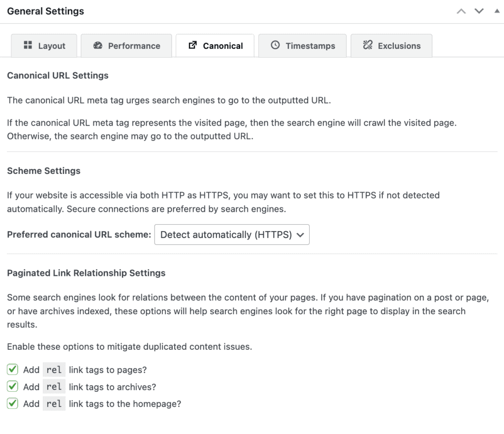Open the Exclusions tab

pyautogui.click(x=391, y=46)
